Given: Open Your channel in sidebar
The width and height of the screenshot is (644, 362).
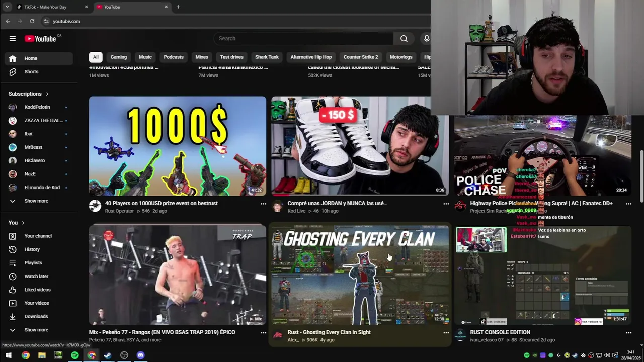Looking at the screenshot, I should (39, 236).
